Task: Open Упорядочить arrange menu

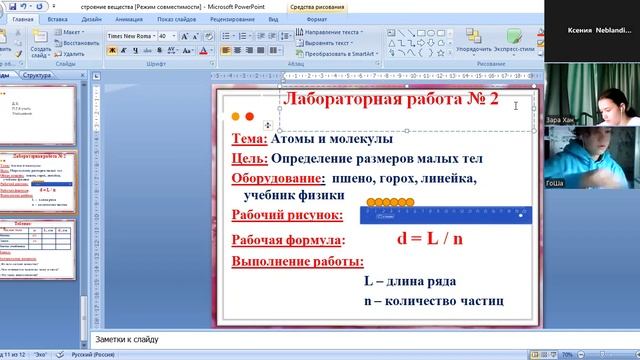Action: (x=473, y=41)
